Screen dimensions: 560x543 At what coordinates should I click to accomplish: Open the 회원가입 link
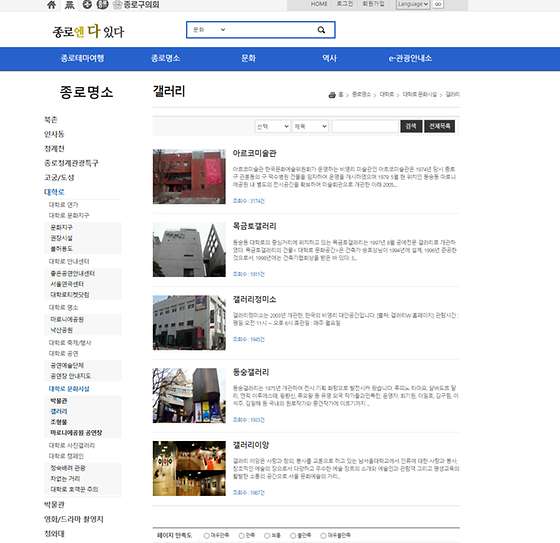tap(373, 4)
